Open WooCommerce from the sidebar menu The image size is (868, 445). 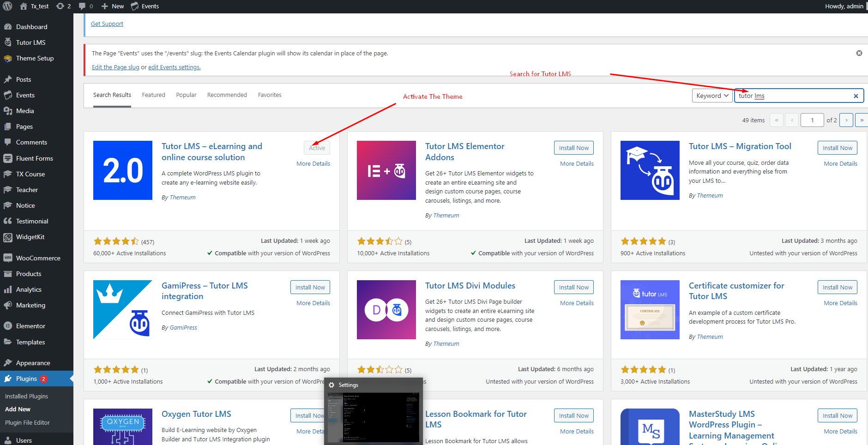click(x=38, y=258)
